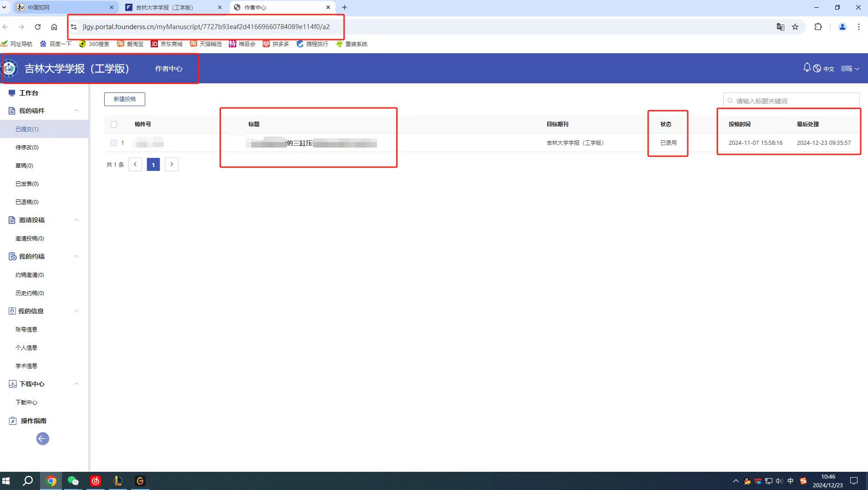The image size is (868, 490).
Task: Bookmark this page with the star icon
Action: [x=795, y=27]
